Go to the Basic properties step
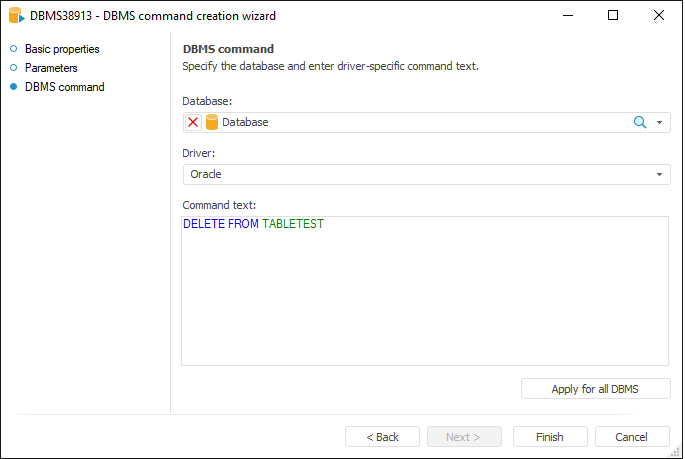Image resolution: width=685 pixels, height=459 pixels. (x=62, y=49)
